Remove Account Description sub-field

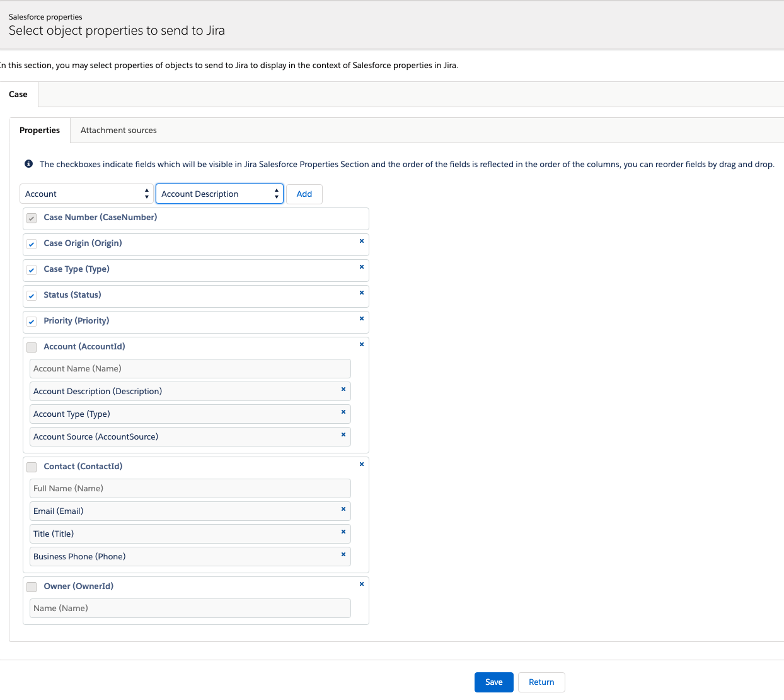343,389
